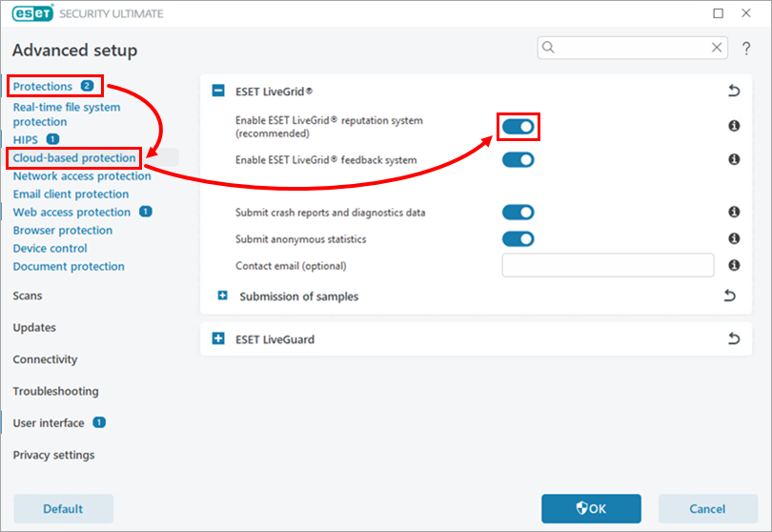Show info for LiveGrid feedback system

point(734,159)
